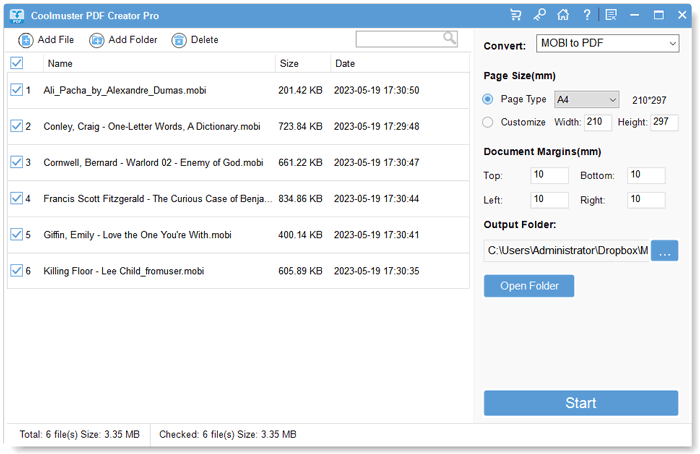Screen dimensions: 700x454
Task: Sort files by Size column header
Action: (x=289, y=63)
